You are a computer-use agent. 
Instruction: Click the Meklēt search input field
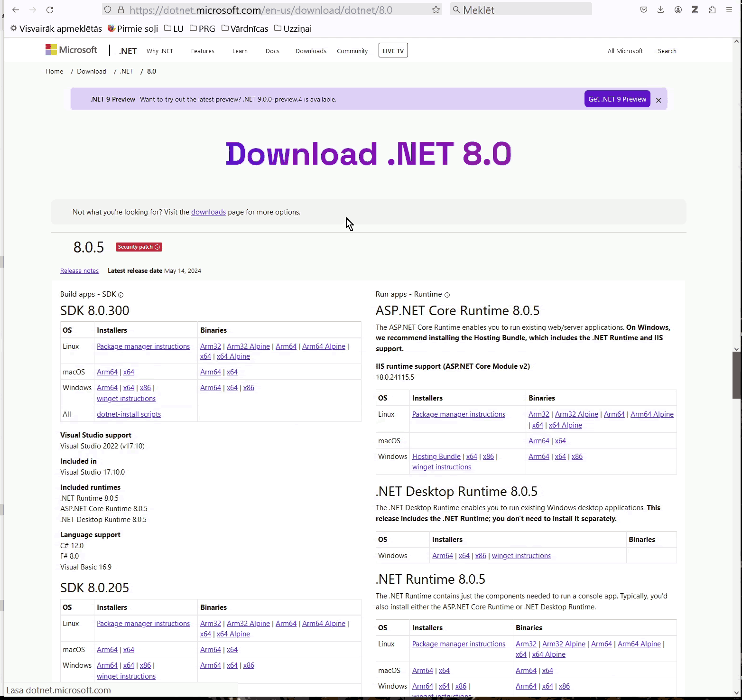click(x=522, y=10)
